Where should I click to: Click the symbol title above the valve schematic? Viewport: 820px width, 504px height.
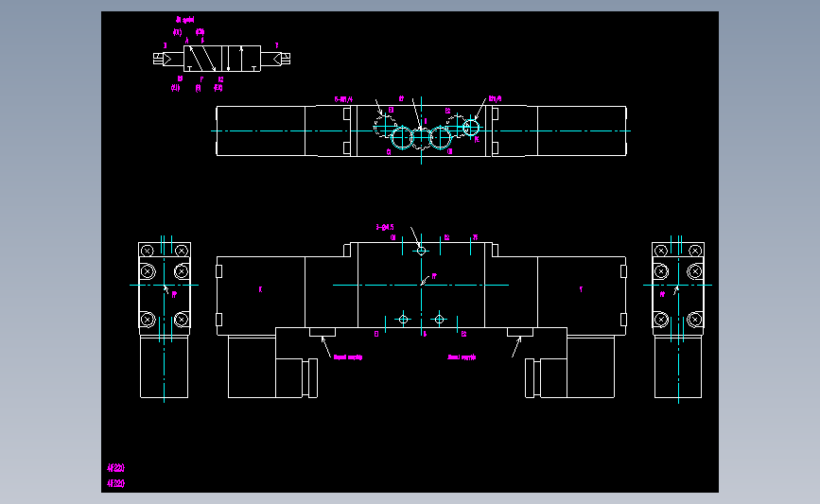coord(185,20)
